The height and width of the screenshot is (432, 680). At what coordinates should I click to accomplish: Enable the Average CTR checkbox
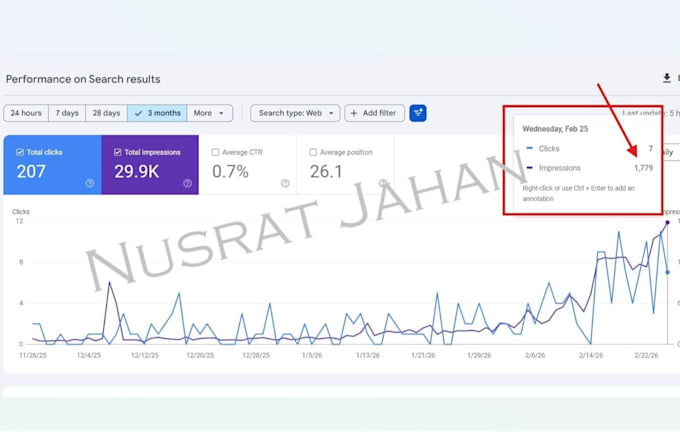pyautogui.click(x=215, y=152)
